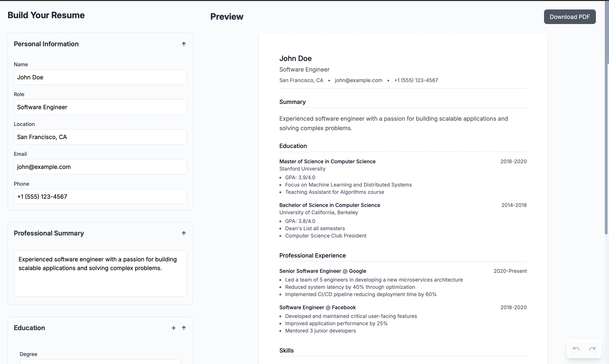This screenshot has width=609, height=364.
Task: Edit the Email input field
Action: pyautogui.click(x=100, y=167)
